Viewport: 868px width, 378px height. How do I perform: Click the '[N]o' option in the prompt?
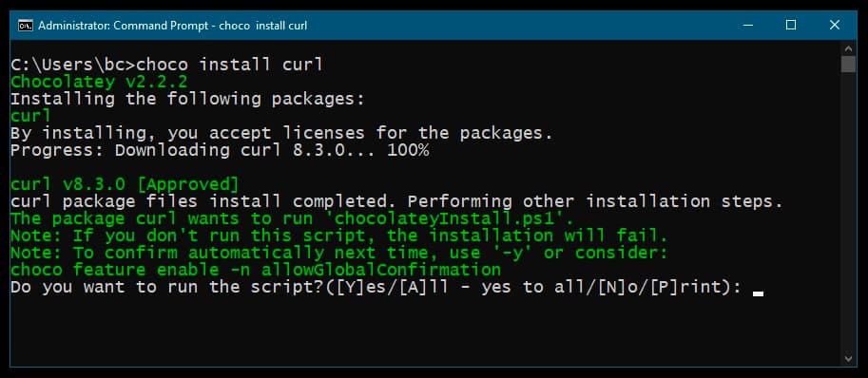click(x=615, y=288)
